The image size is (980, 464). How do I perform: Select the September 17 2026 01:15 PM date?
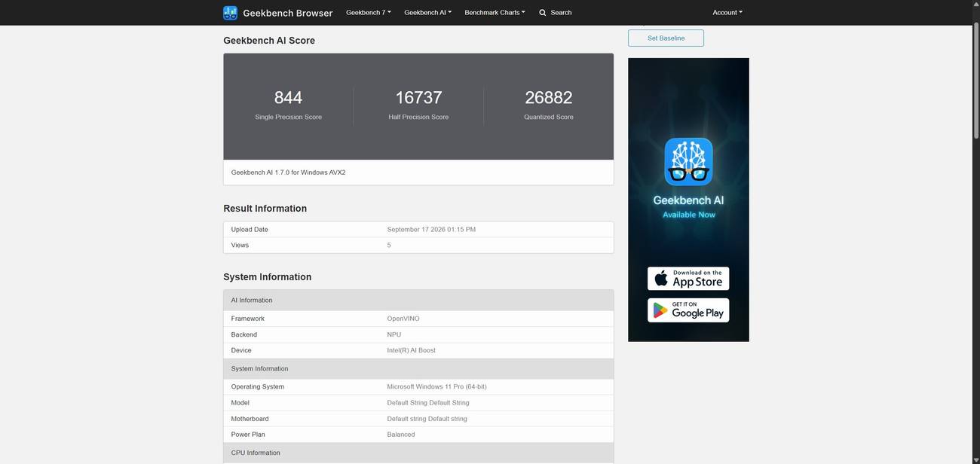tap(431, 230)
